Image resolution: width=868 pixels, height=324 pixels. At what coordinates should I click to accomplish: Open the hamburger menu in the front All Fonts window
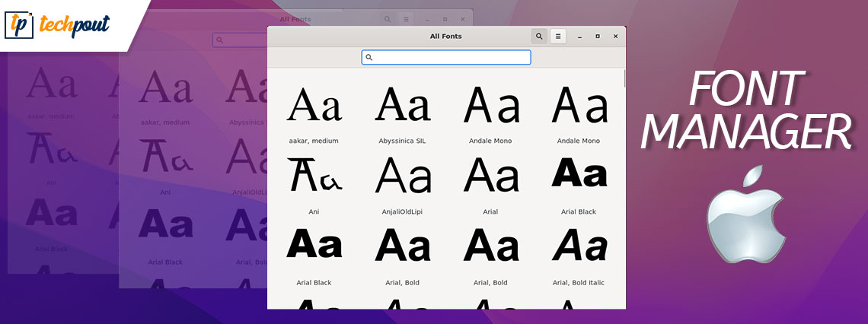(558, 37)
